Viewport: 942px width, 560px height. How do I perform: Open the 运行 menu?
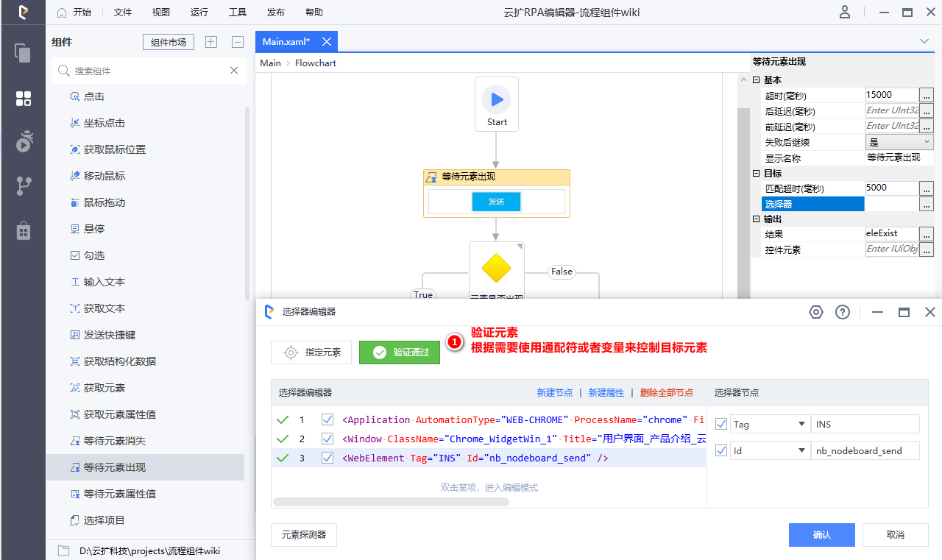(199, 13)
